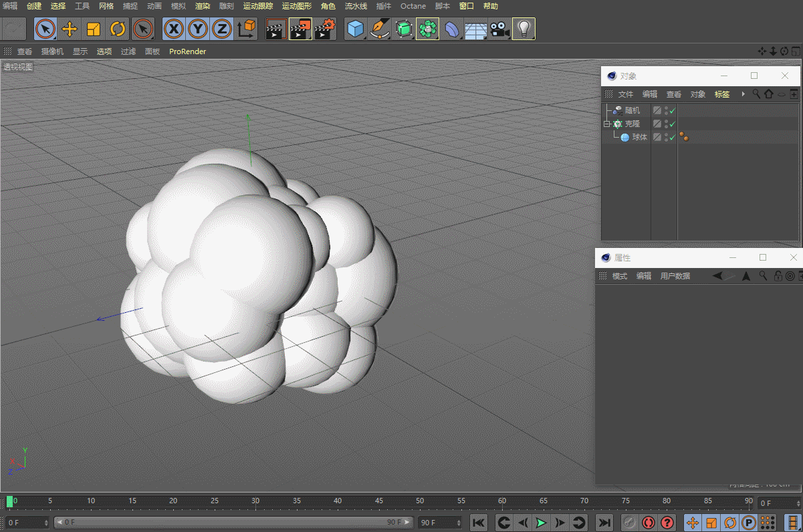
Task: Click the up arrow in 属性 panel
Action: 746,276
